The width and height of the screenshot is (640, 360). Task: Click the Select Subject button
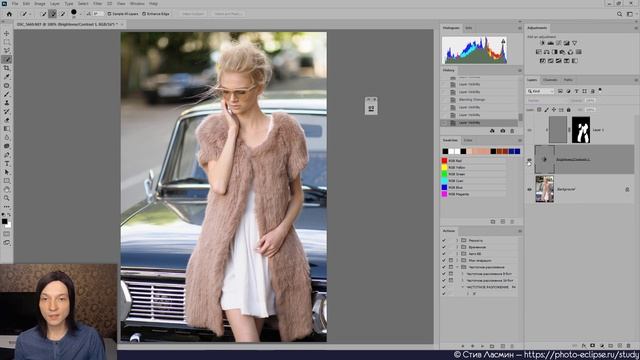point(193,14)
